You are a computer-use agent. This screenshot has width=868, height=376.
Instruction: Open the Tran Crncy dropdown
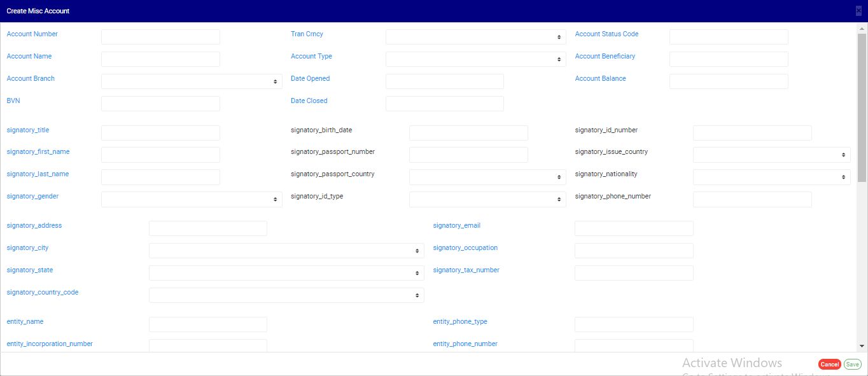coord(475,37)
